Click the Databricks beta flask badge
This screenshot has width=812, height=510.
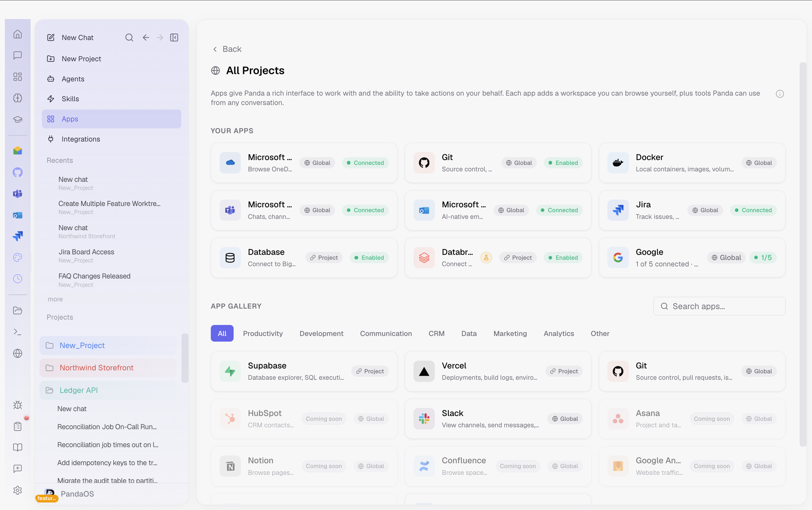tap(486, 258)
